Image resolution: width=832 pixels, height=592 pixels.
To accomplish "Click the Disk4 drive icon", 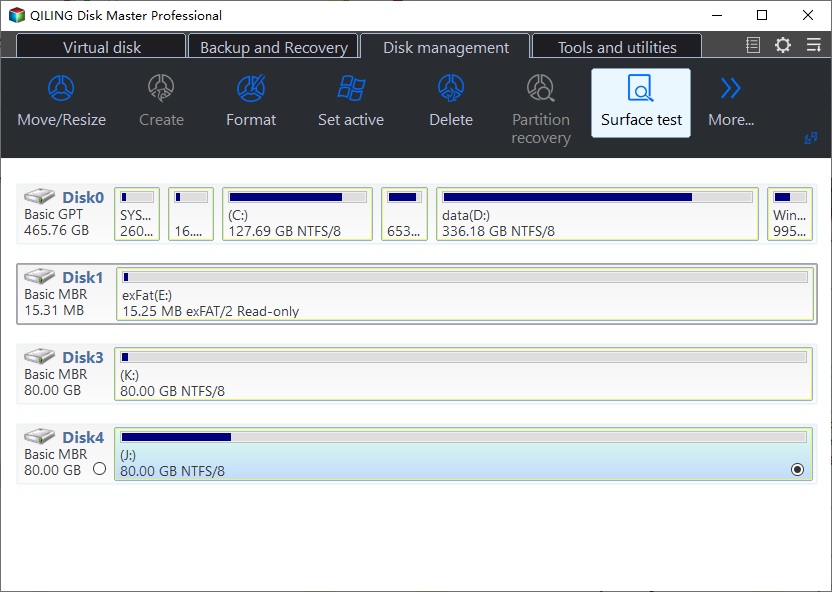I will tap(39, 436).
